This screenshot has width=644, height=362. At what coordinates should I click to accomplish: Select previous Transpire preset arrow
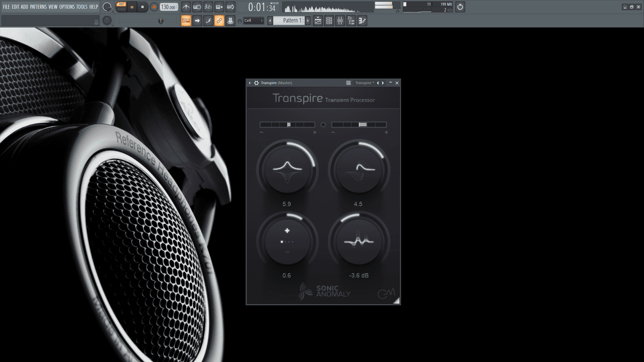coord(378,83)
